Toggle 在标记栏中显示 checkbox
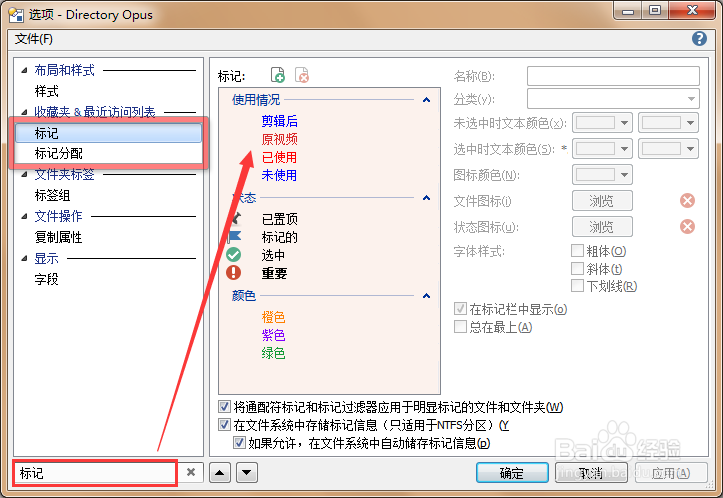The image size is (723, 498). [460, 308]
